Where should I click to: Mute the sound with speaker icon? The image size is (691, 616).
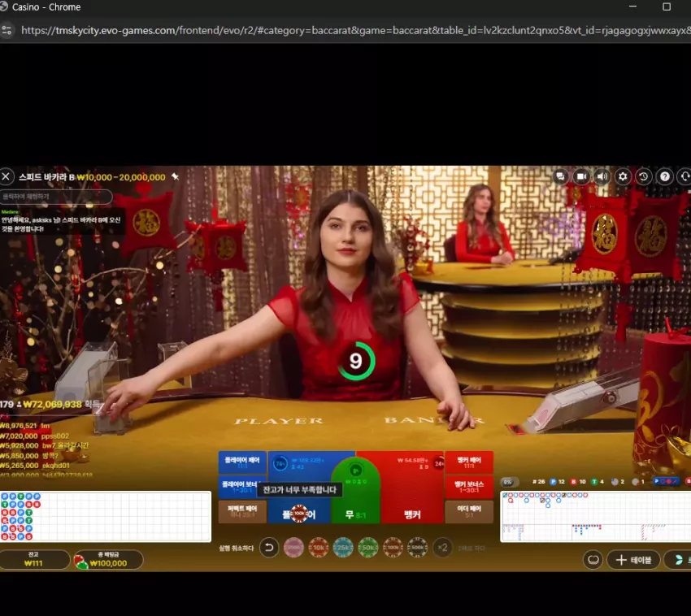click(x=602, y=176)
